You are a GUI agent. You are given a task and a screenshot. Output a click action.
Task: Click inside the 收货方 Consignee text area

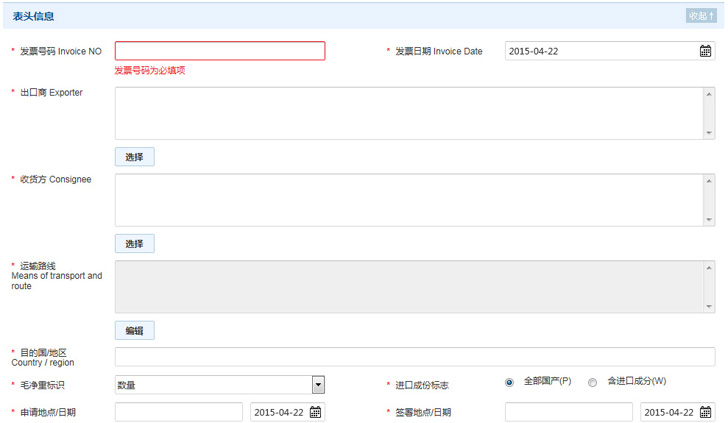(x=408, y=200)
